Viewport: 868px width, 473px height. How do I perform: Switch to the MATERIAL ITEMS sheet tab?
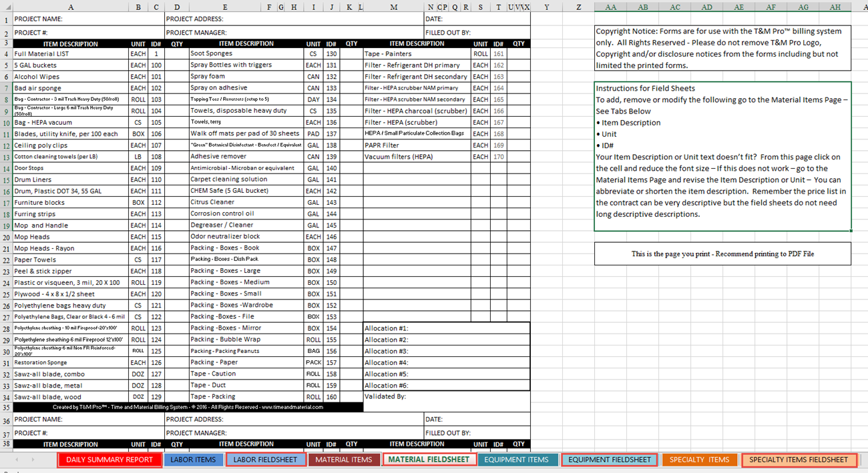tap(343, 460)
